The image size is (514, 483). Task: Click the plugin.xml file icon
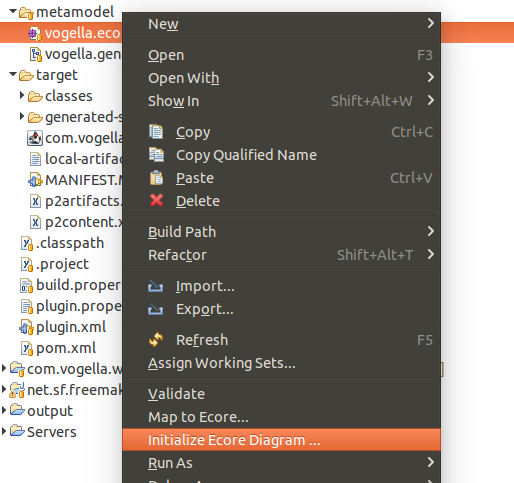pos(26,327)
